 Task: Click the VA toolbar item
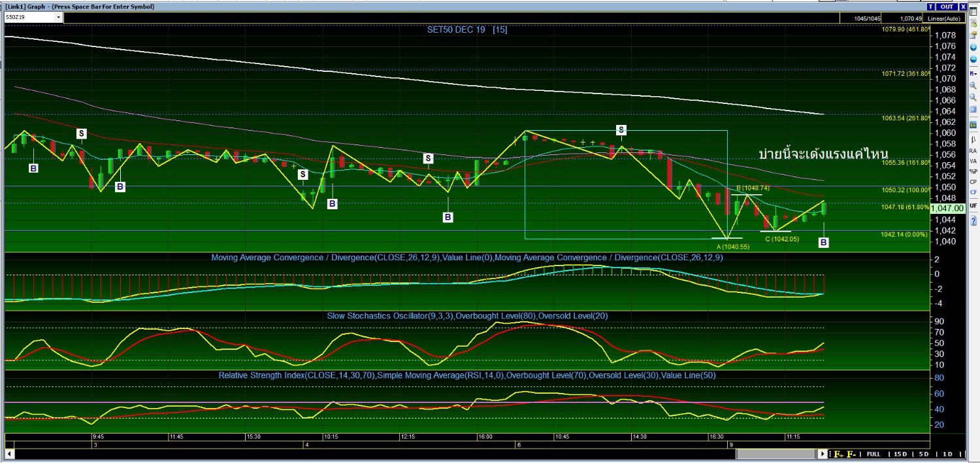(973, 162)
